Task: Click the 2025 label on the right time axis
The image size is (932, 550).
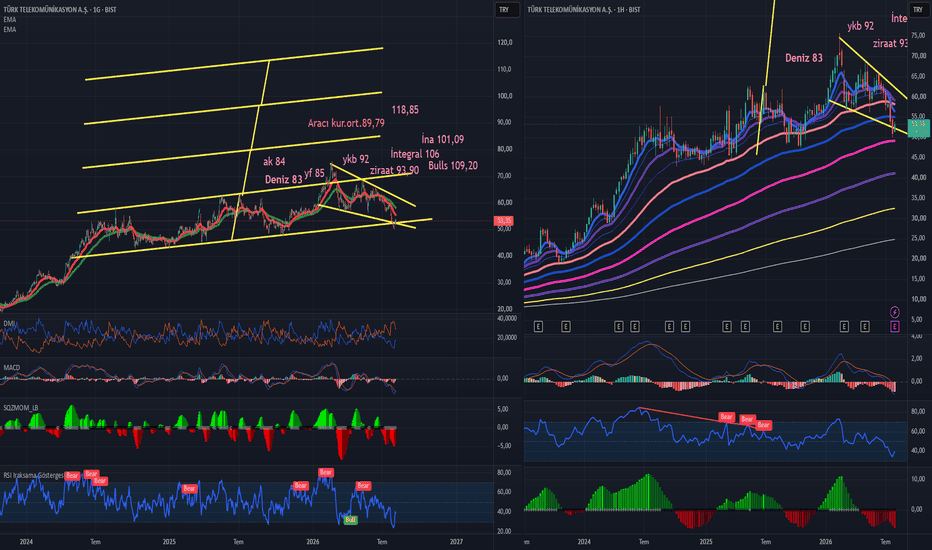Action: [706, 542]
